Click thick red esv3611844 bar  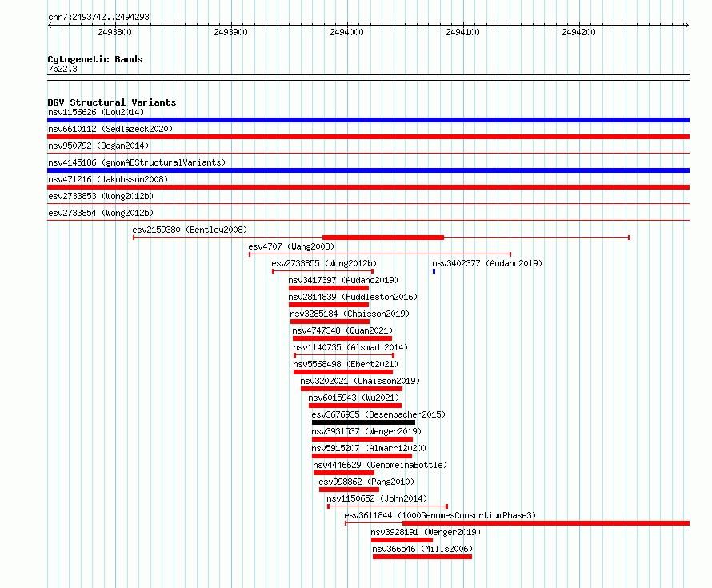click(x=546, y=523)
